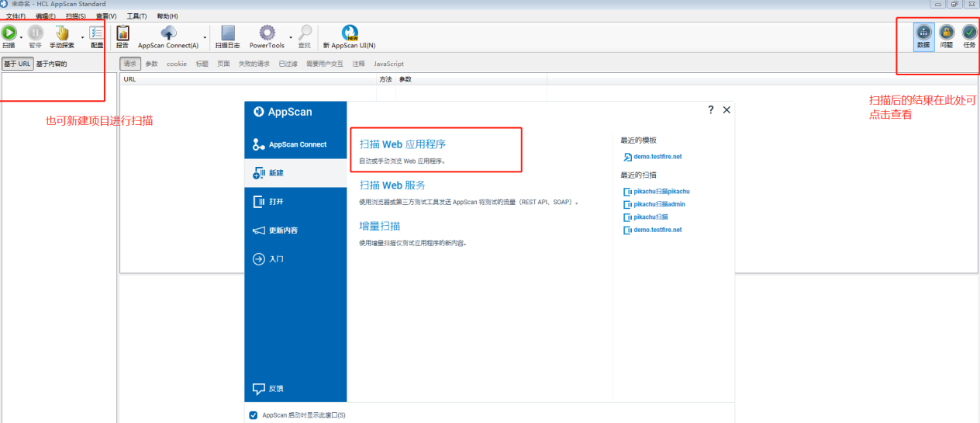
Task: Switch to the 页面 tab
Action: [223, 64]
